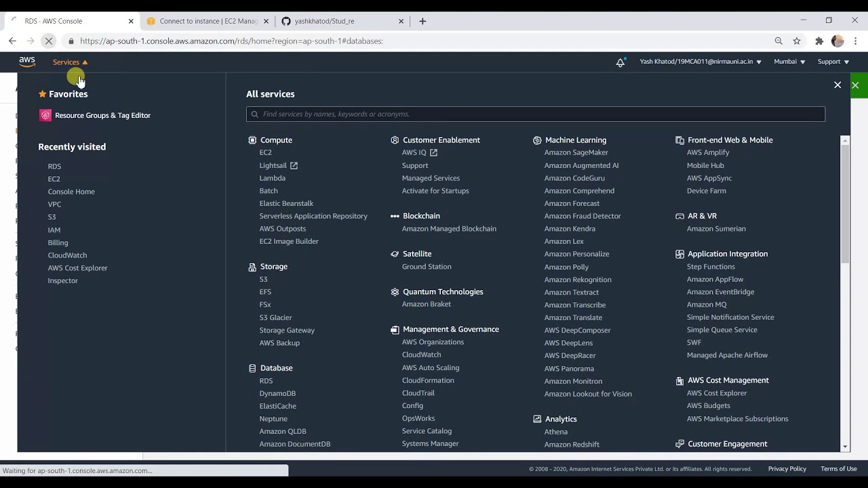Collapse the Services dropdown menu
This screenshot has height=488, width=868.
(71, 62)
